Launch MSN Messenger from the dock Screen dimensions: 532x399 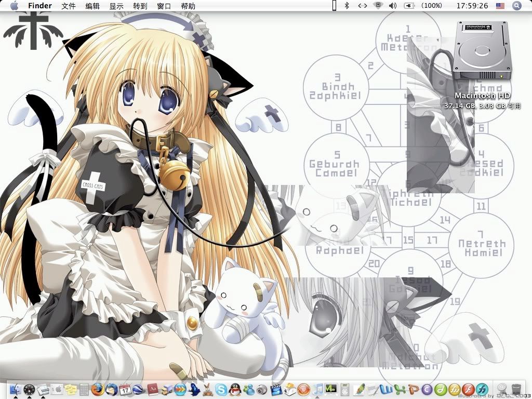[x=248, y=389]
